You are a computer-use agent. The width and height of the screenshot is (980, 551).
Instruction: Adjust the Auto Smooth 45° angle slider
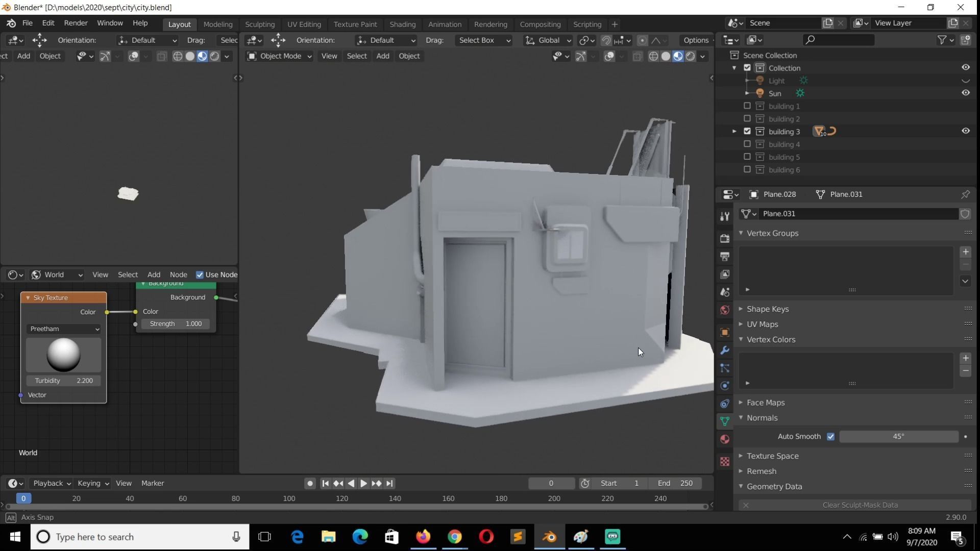tap(898, 437)
